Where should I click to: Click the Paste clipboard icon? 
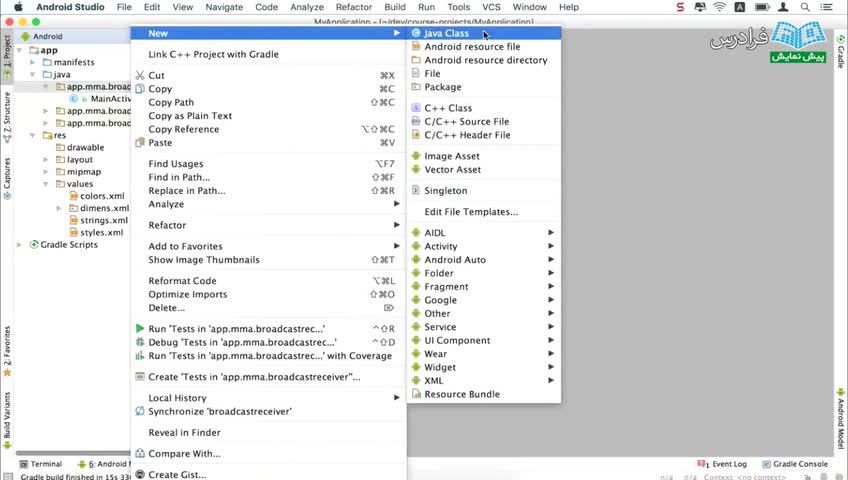click(x=140, y=143)
